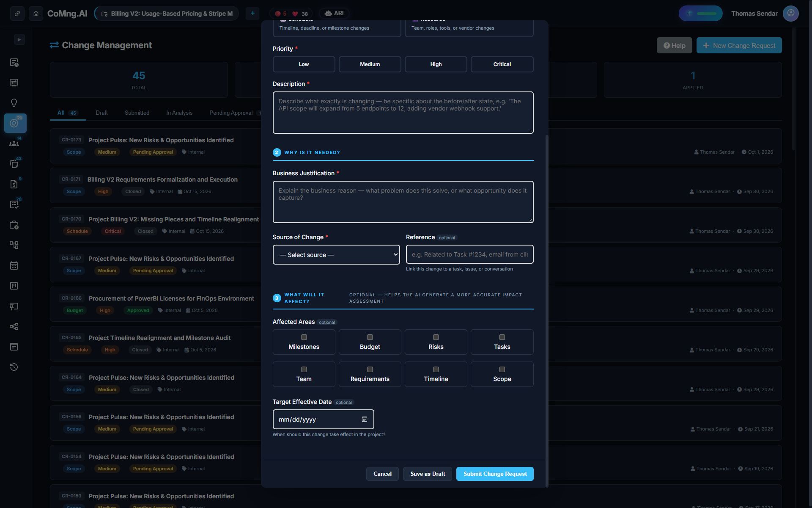Check the Timeline affected area
812x508 pixels.
coord(436,370)
